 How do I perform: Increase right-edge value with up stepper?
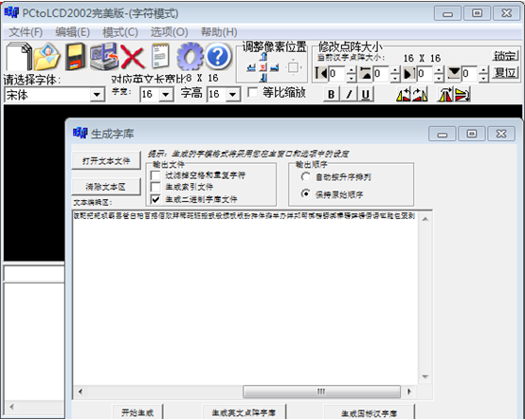point(439,70)
